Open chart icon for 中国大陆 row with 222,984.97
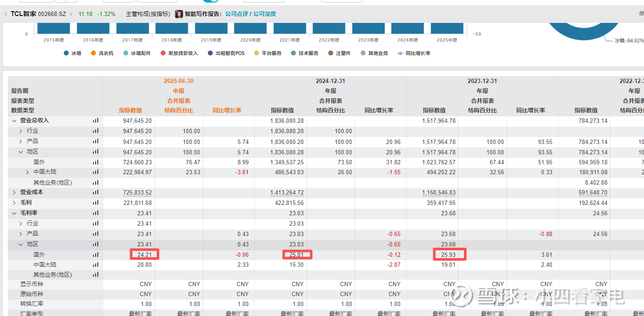The height and width of the screenshot is (316, 644). click(96, 172)
